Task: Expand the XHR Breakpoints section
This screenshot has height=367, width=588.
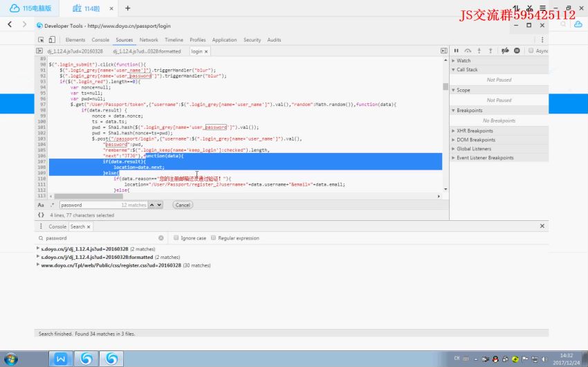Action: 454,130
